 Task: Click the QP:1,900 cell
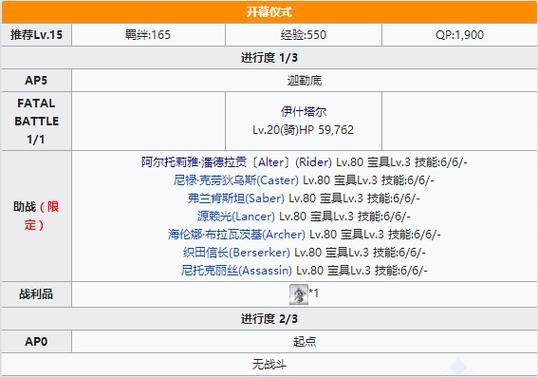[x=459, y=35]
